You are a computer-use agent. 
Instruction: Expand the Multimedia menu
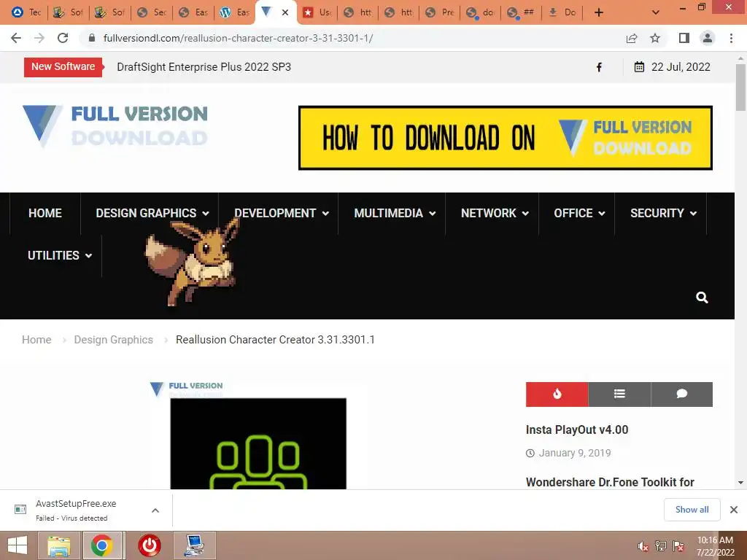(395, 213)
